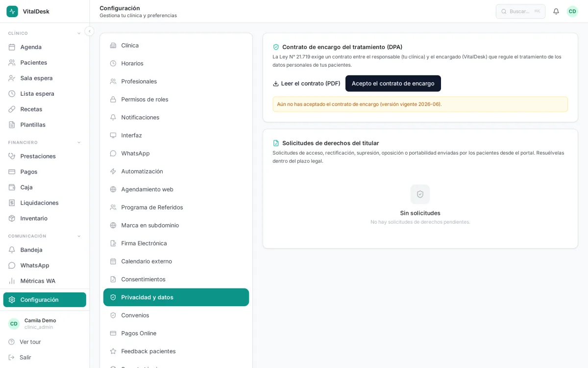Viewport: 588px width, 368px height.
Task: Open WhatsApp in the settings list
Action: tap(176, 154)
